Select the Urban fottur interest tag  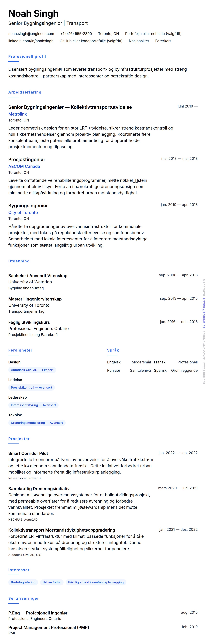pyautogui.click(x=52, y=582)
